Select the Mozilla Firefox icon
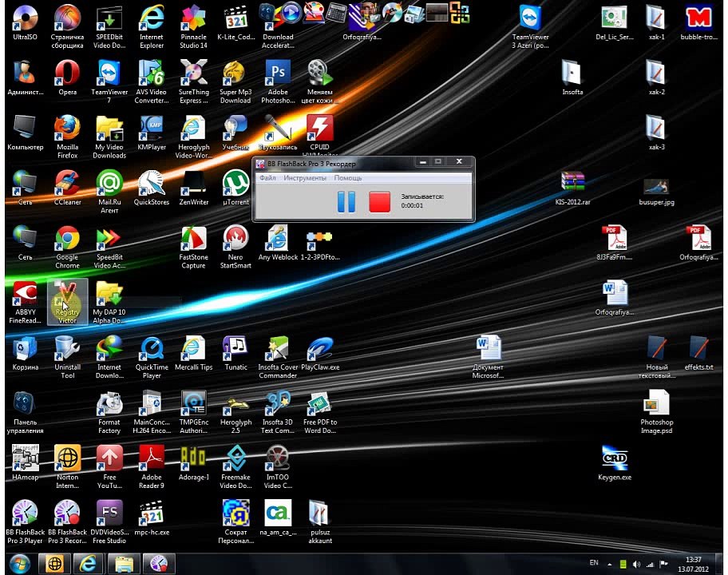728x575 pixels. tap(67, 137)
